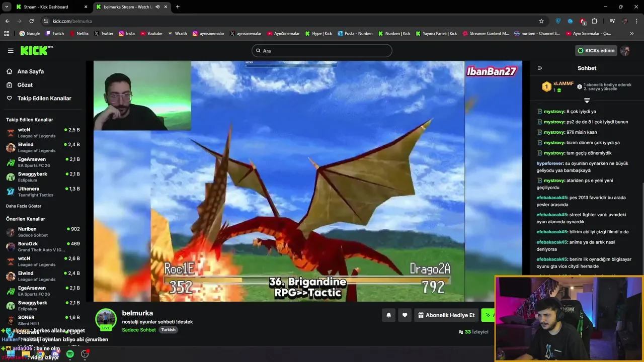The height and width of the screenshot is (362, 644).
Task: Open the Posta - Nuriben bookmark
Action: (355, 34)
